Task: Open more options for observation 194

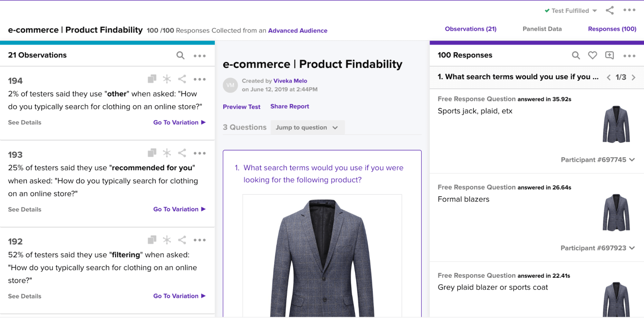Action: [x=200, y=79]
